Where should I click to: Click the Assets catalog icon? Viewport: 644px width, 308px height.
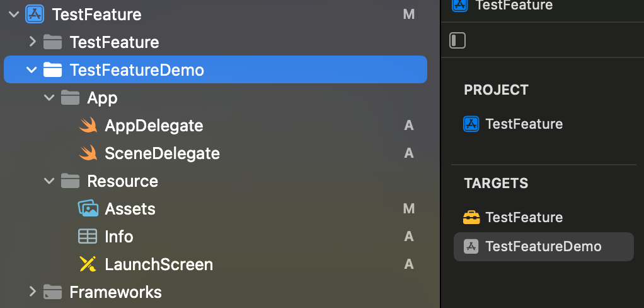click(88, 209)
